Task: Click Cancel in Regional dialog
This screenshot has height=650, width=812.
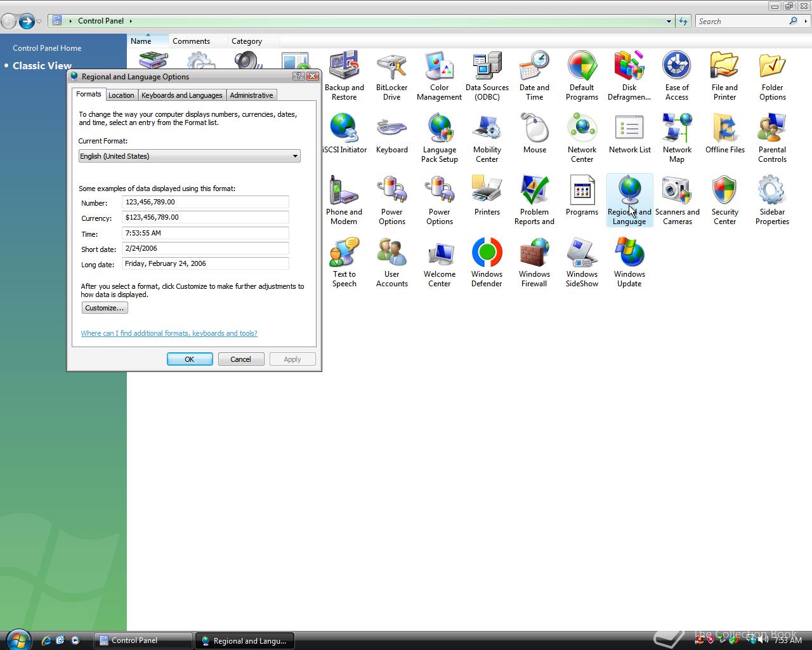Action: [241, 359]
